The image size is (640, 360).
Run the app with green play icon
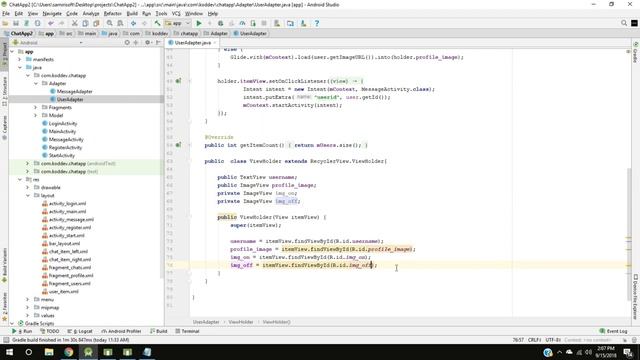click(199, 23)
